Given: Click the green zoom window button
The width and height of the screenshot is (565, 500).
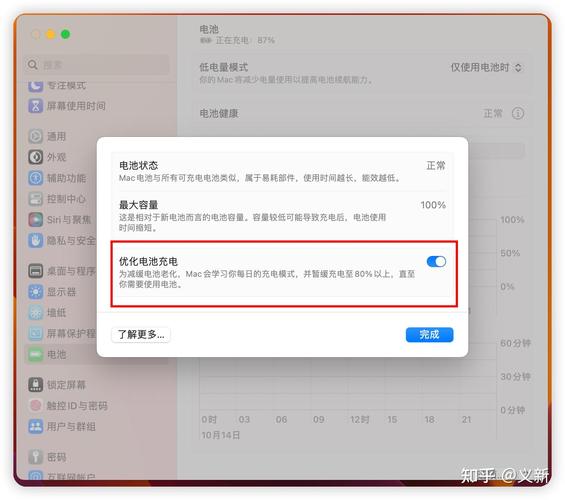Looking at the screenshot, I should (x=66, y=35).
